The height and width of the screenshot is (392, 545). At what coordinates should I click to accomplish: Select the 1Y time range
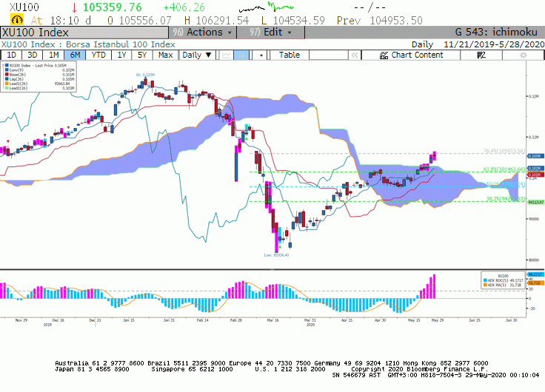(121, 55)
